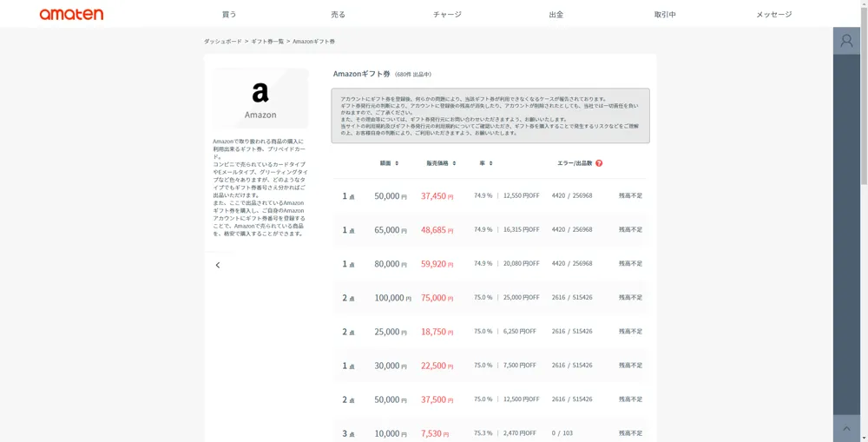Click the 100,000円 face value
This screenshot has height=442, width=868.
[x=392, y=298]
